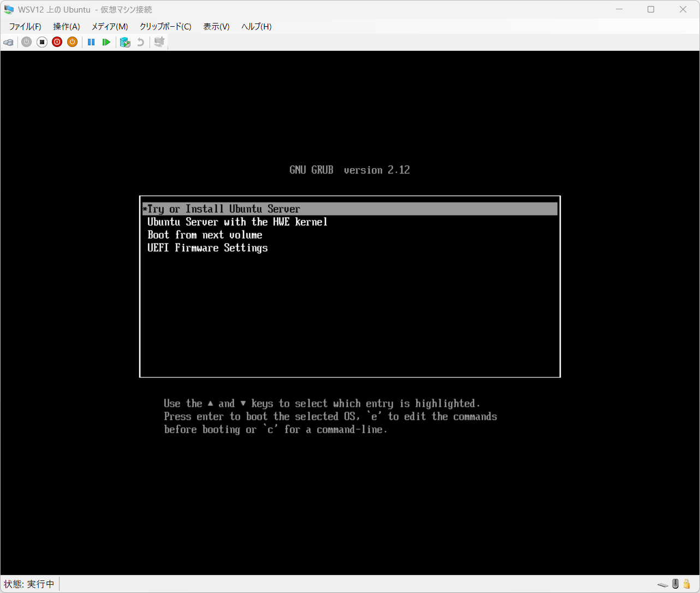Click the Enhanced Session toolbar icon

pos(159,42)
